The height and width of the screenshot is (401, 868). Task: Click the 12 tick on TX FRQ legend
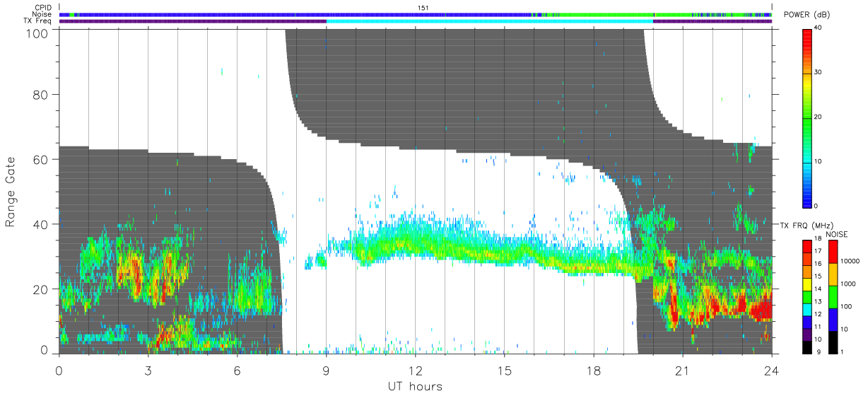(x=819, y=313)
